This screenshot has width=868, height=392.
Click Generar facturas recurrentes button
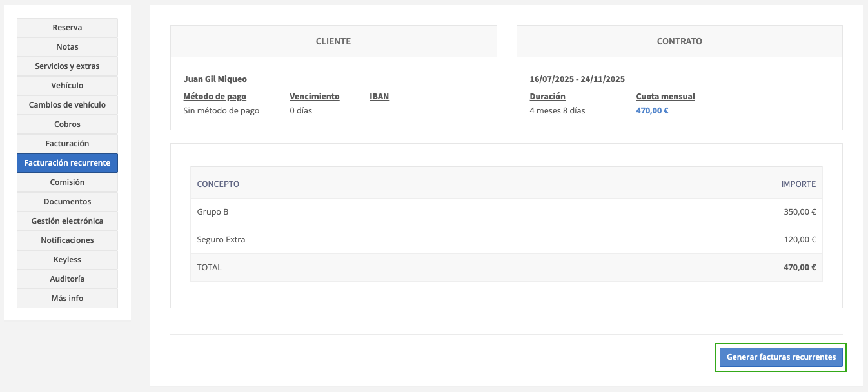781,357
